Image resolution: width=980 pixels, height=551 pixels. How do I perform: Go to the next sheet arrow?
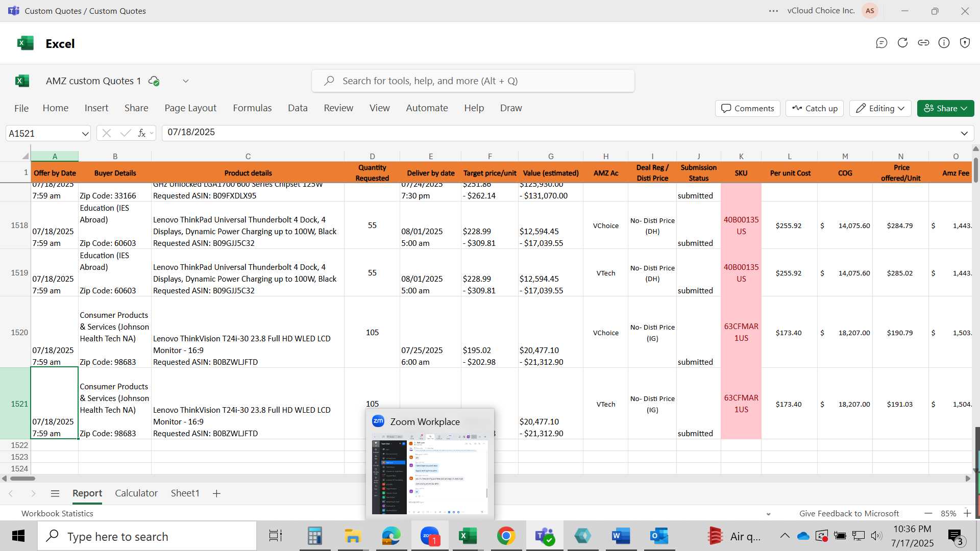coord(33,493)
